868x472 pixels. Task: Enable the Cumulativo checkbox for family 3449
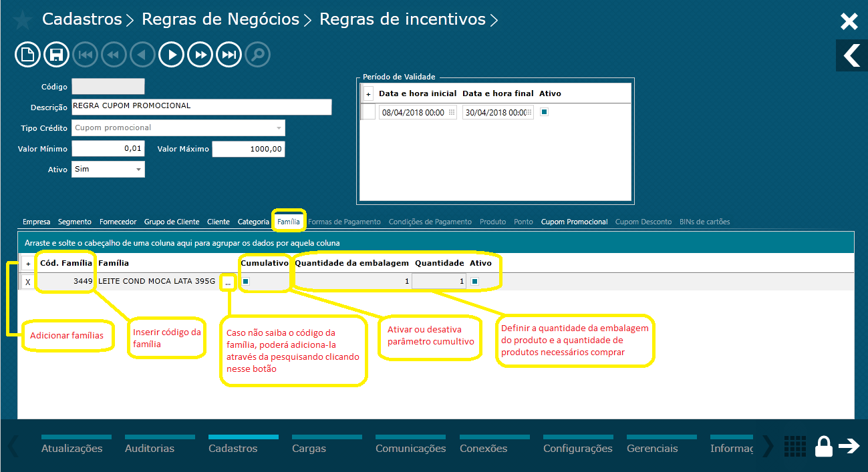coord(245,281)
